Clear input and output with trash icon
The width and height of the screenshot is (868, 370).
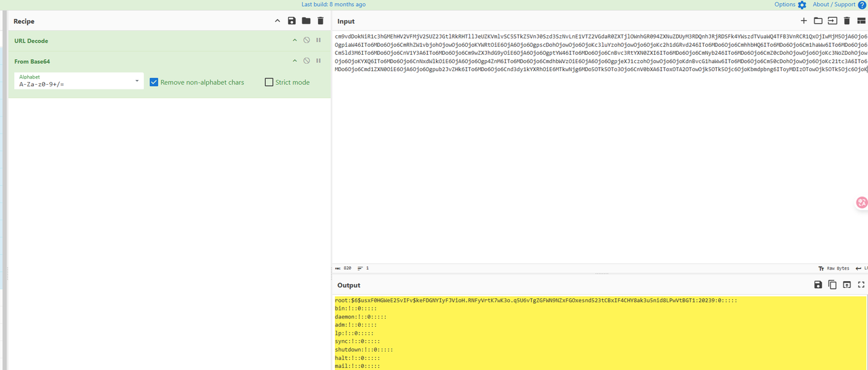point(846,21)
